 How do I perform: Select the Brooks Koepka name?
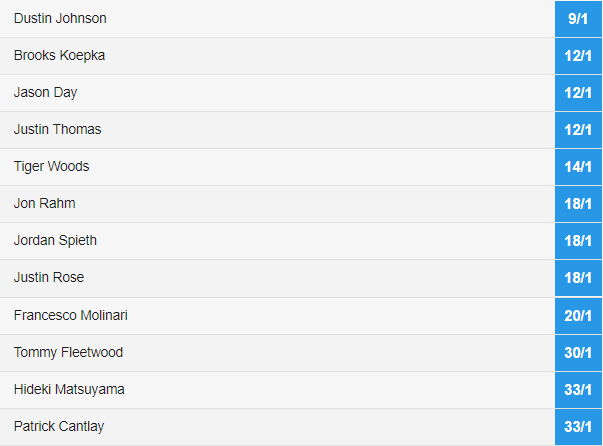pos(59,56)
